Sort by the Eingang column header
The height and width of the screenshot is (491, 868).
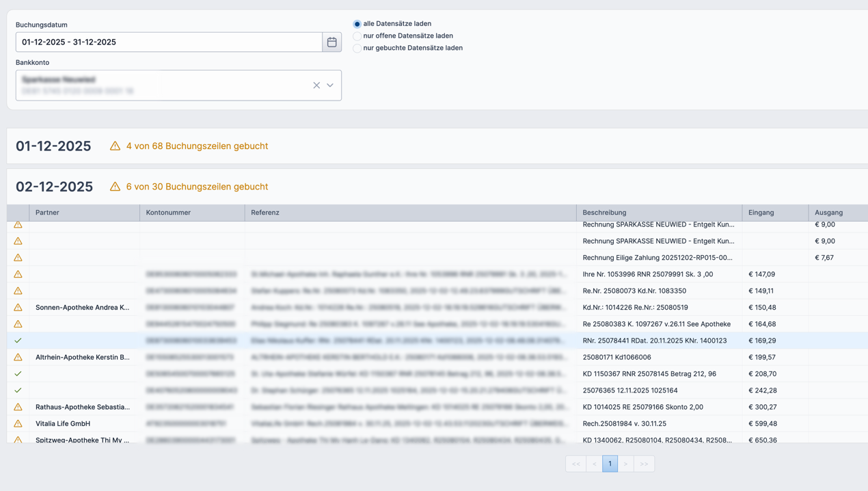(761, 213)
